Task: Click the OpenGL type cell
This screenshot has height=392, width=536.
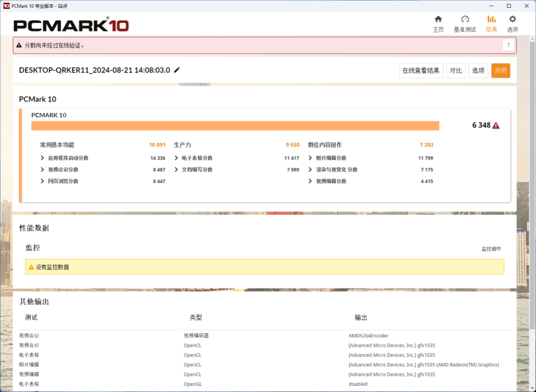Action: click(x=193, y=384)
